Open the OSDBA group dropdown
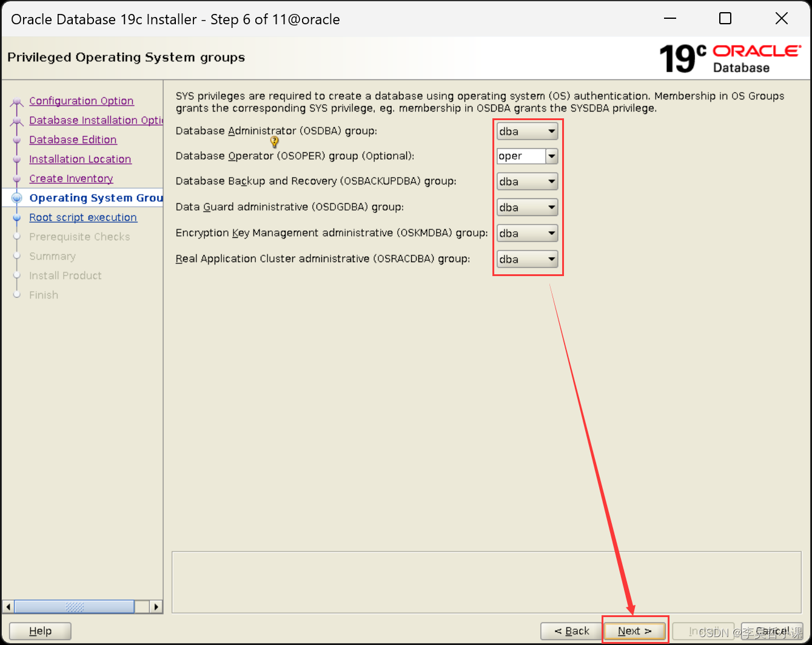The image size is (812, 645). (x=527, y=131)
